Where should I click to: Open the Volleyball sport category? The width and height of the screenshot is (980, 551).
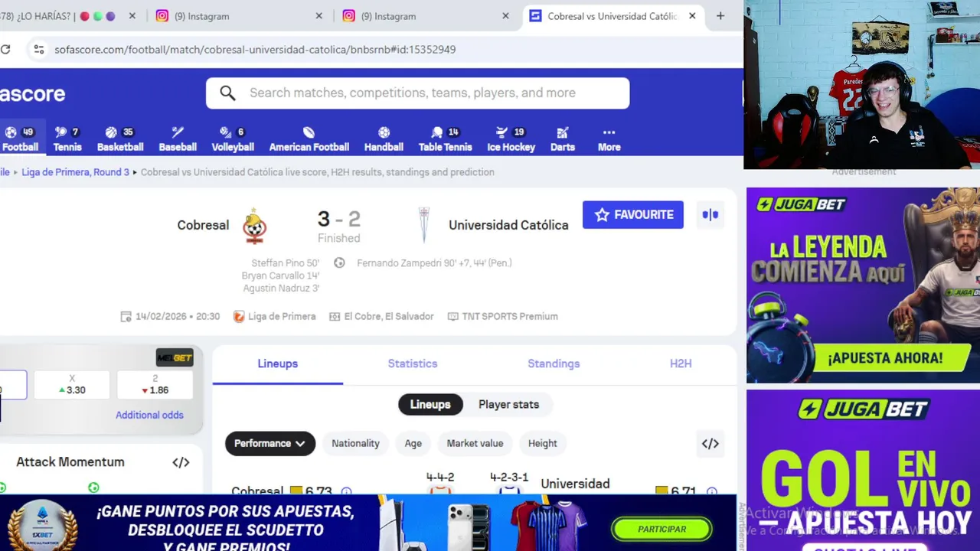click(233, 139)
